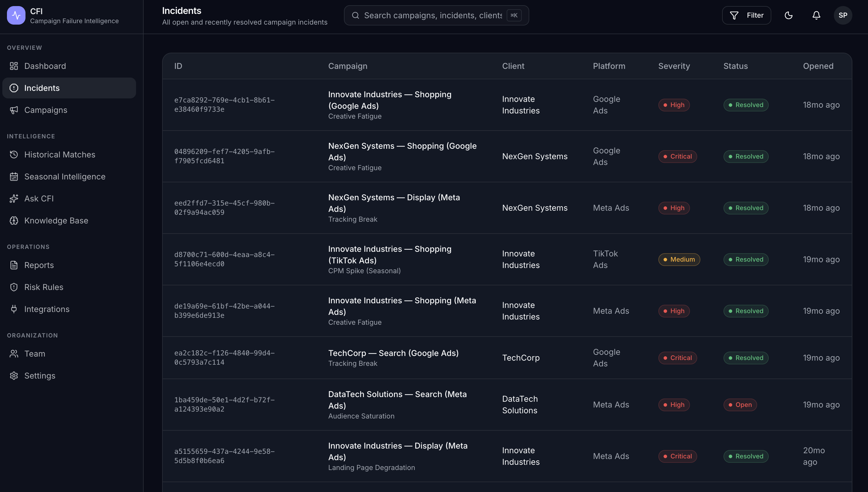
Task: Click the Platform column header
Action: [609, 66]
